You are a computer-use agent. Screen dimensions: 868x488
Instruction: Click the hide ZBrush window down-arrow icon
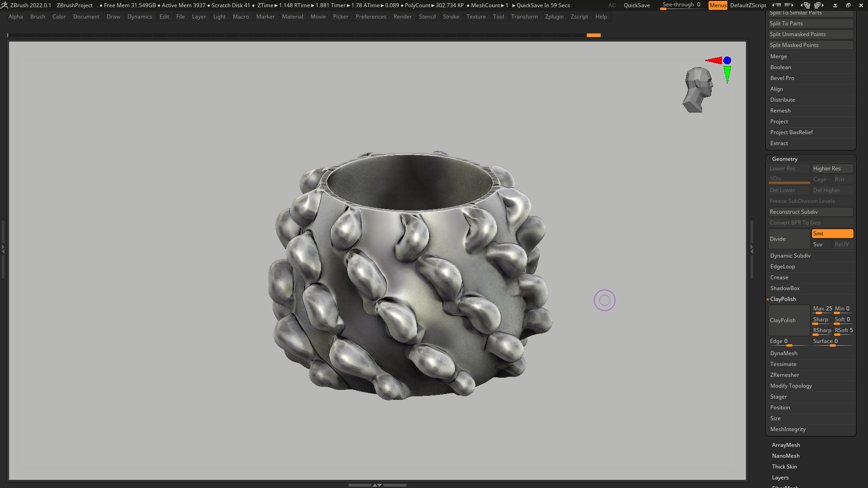(x=835, y=5)
